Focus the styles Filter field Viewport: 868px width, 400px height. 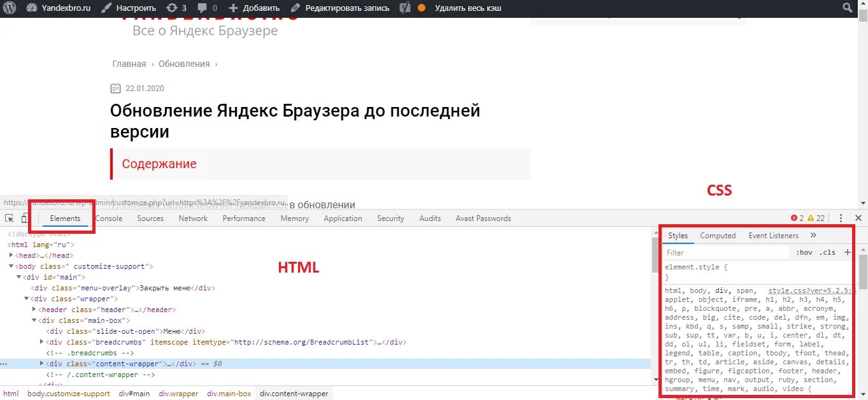726,253
